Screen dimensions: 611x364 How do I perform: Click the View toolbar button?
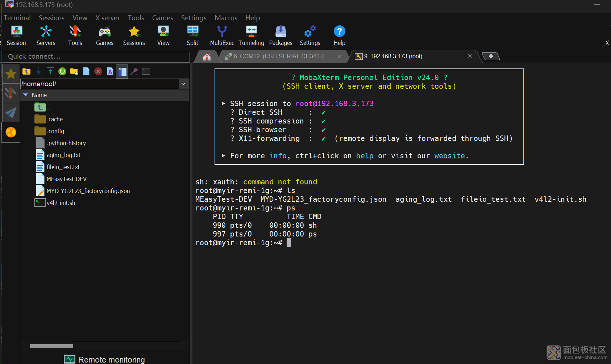(163, 35)
